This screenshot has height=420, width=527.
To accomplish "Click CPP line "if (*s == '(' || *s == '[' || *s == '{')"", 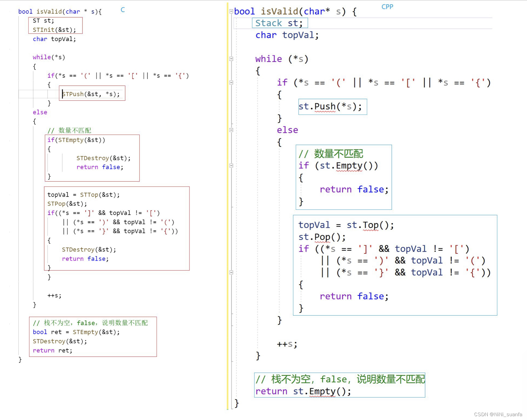I will pyautogui.click(x=384, y=83).
